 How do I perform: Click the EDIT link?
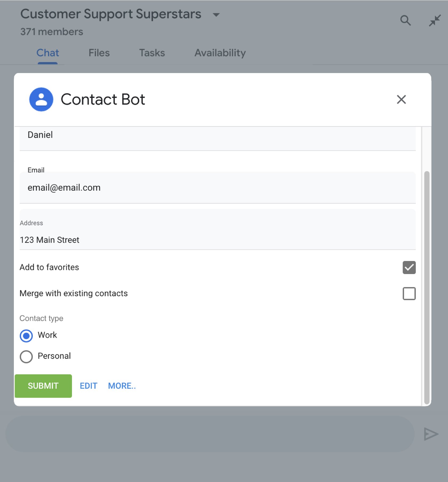tap(89, 386)
